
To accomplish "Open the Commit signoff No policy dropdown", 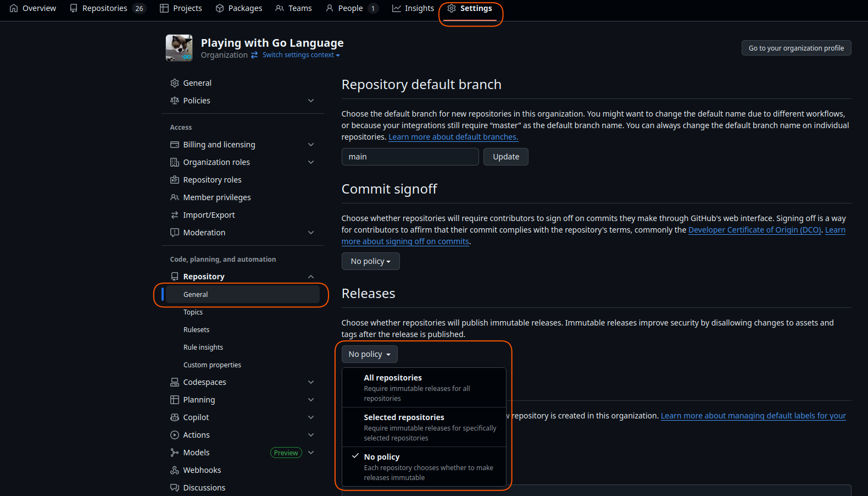I will [x=370, y=261].
